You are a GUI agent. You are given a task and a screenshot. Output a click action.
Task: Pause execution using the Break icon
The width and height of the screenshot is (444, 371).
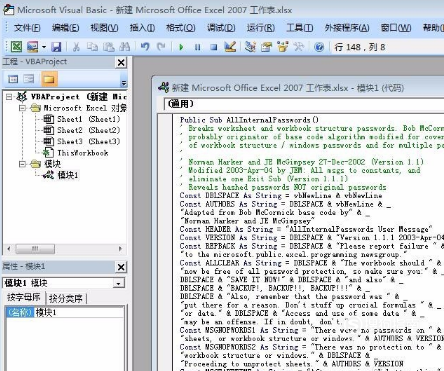(198, 47)
